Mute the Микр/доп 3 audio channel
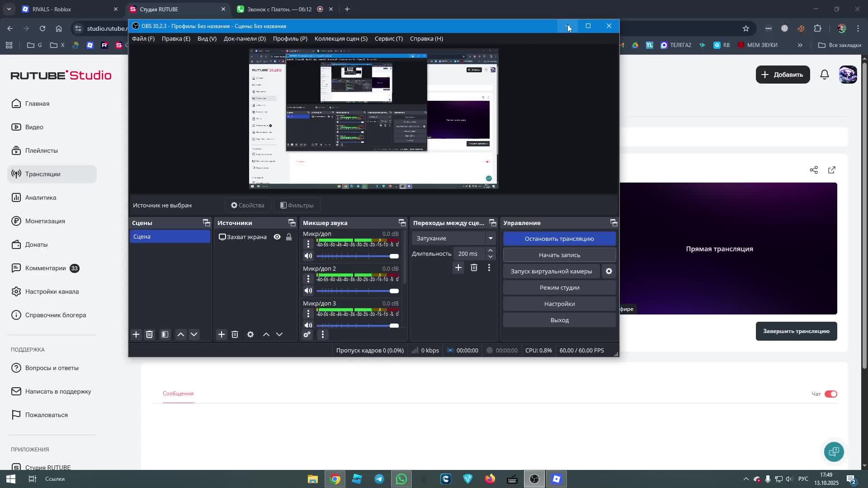This screenshot has height=488, width=868. pos(308,325)
